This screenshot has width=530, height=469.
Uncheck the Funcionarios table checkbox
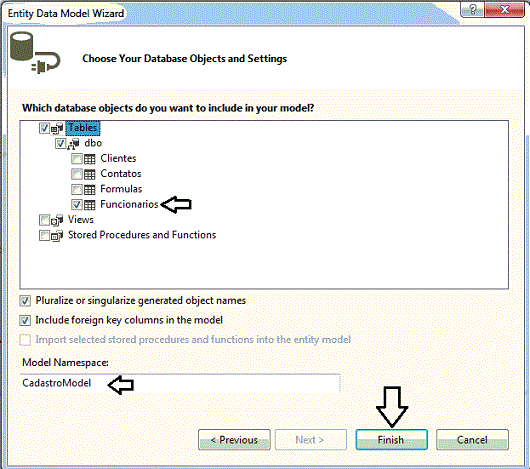tap(77, 204)
